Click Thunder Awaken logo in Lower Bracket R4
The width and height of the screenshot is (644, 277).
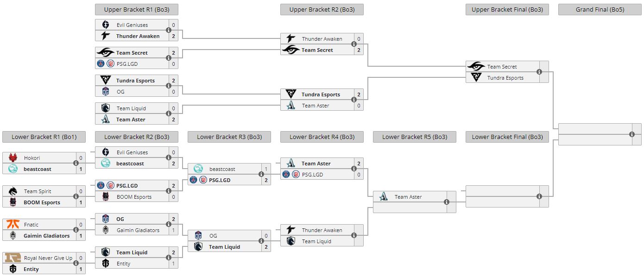(290, 230)
